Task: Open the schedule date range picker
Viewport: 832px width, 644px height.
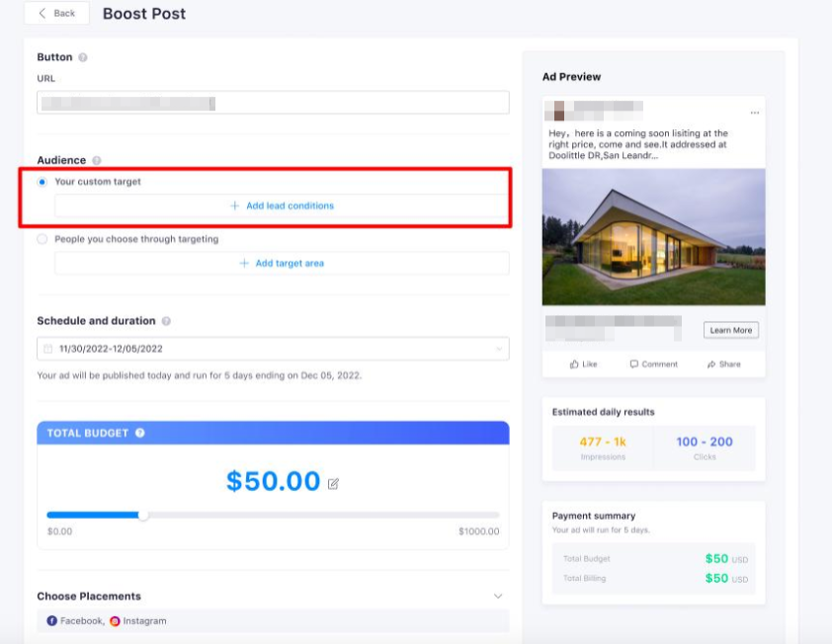Action: (x=273, y=349)
